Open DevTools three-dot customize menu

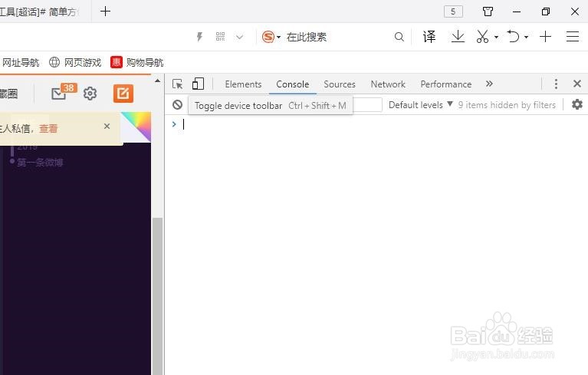[556, 84]
